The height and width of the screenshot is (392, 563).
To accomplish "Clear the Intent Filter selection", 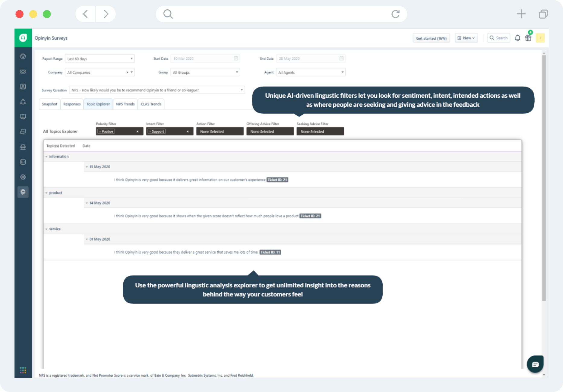I will click(188, 131).
